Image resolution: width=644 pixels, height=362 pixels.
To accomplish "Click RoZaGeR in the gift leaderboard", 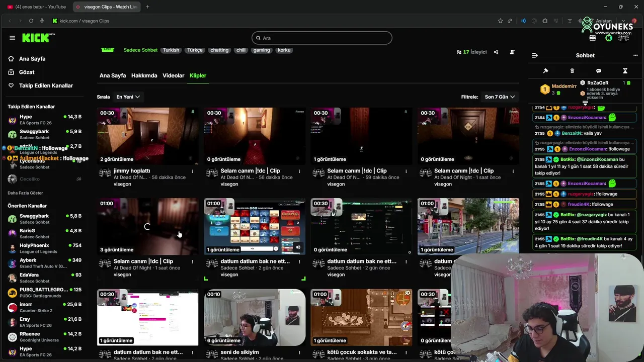I will pyautogui.click(x=598, y=83).
